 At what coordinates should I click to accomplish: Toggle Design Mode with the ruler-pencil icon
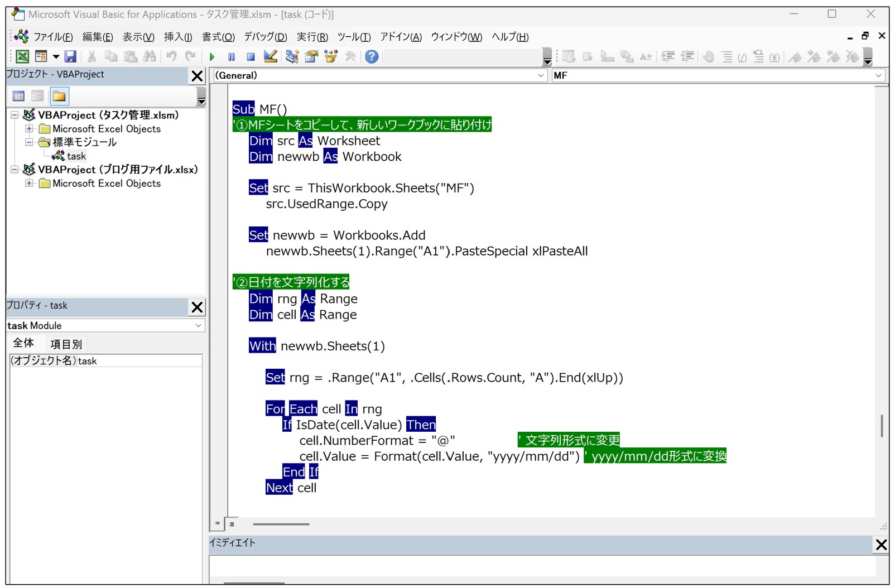271,56
